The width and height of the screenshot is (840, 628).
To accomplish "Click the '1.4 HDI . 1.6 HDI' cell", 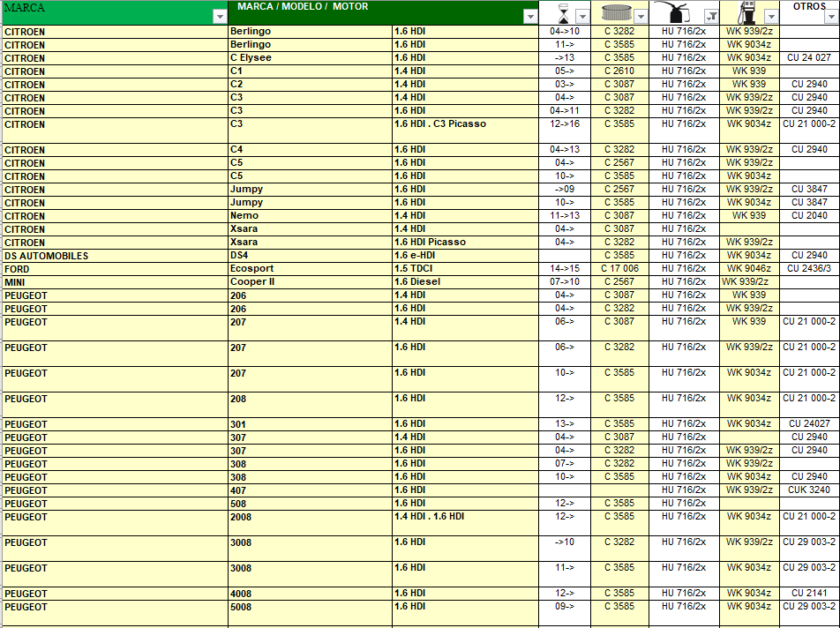I will point(465,523).
